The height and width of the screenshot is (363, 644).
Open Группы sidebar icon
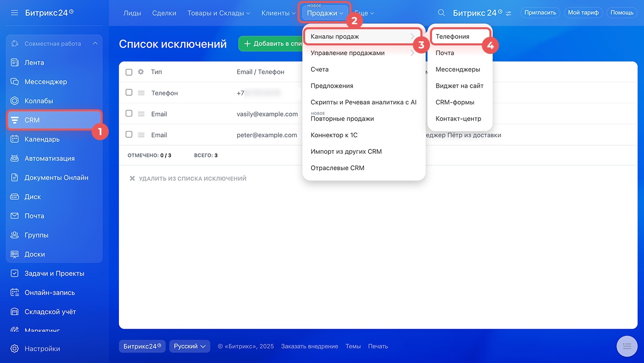click(x=15, y=235)
